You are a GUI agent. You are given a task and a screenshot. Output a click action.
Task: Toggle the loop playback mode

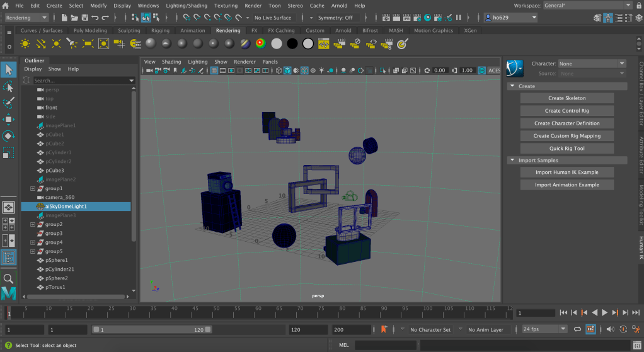coord(577,329)
